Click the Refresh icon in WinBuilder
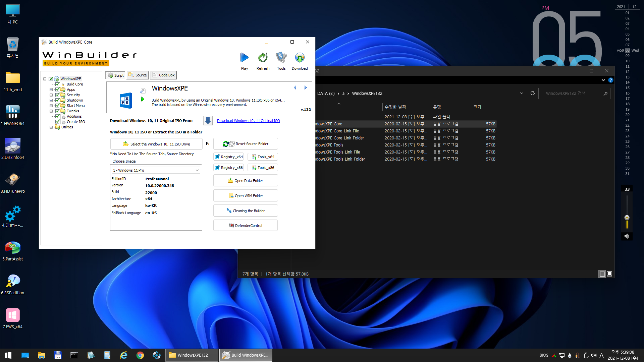The width and height of the screenshot is (644, 362). click(263, 58)
